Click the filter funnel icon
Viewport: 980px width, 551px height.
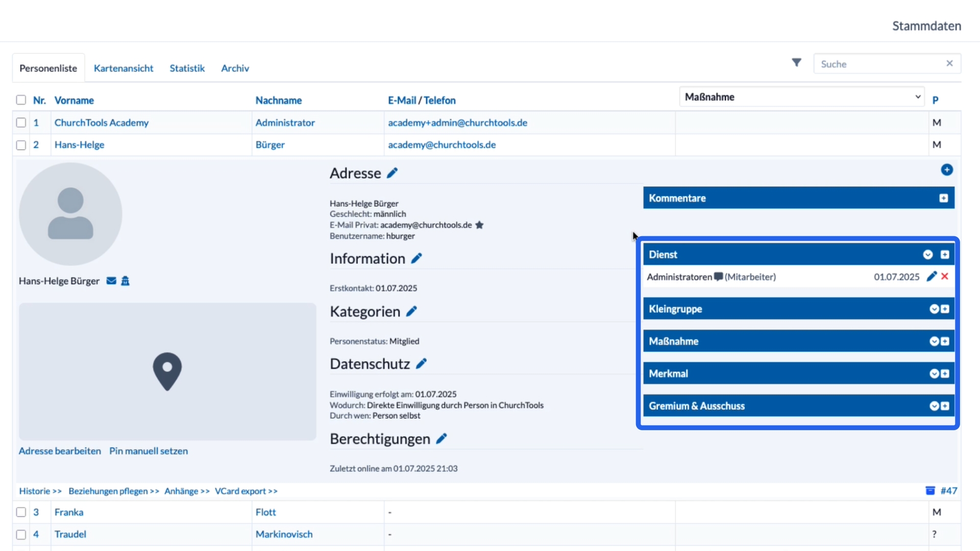pyautogui.click(x=796, y=63)
